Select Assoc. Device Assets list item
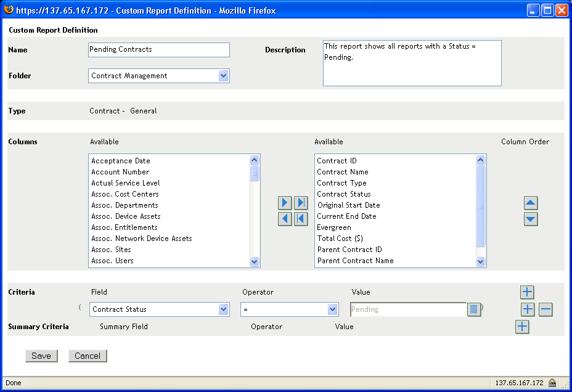The width and height of the screenshot is (572, 392). tap(126, 216)
